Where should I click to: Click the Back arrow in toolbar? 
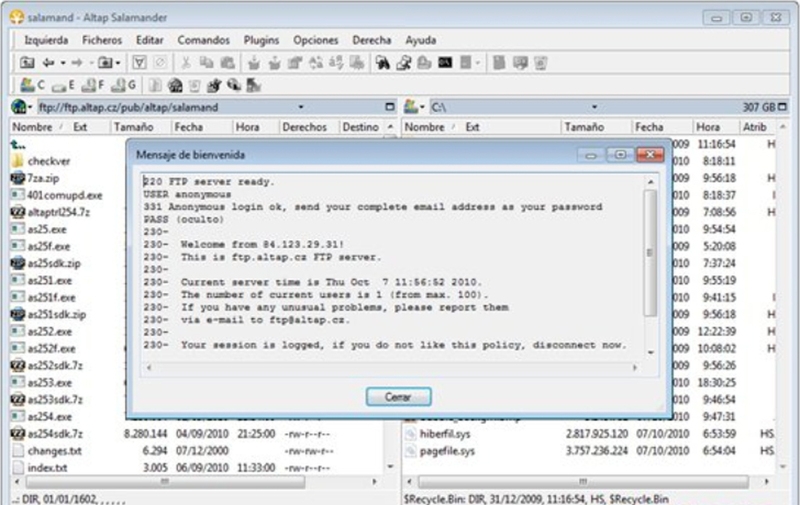[x=48, y=63]
